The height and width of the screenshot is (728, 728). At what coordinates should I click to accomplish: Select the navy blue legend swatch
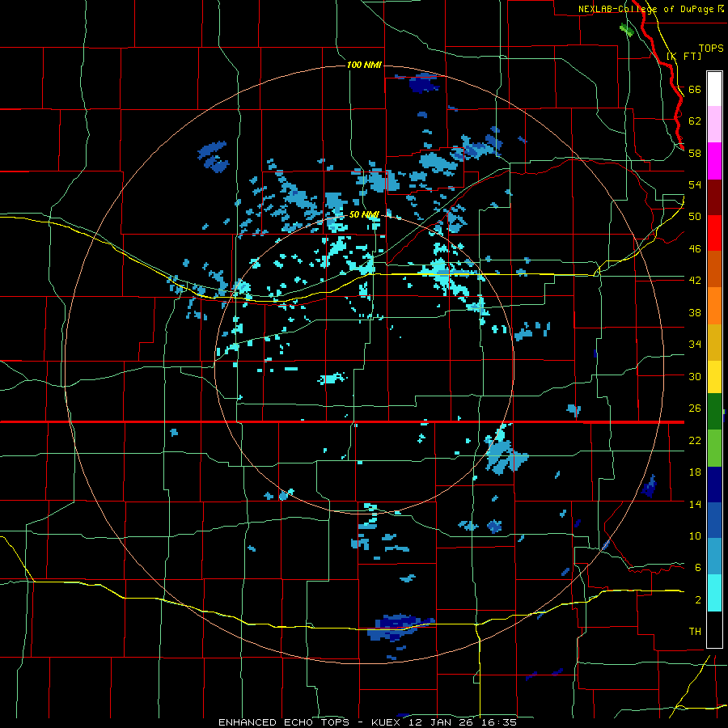coord(714,485)
